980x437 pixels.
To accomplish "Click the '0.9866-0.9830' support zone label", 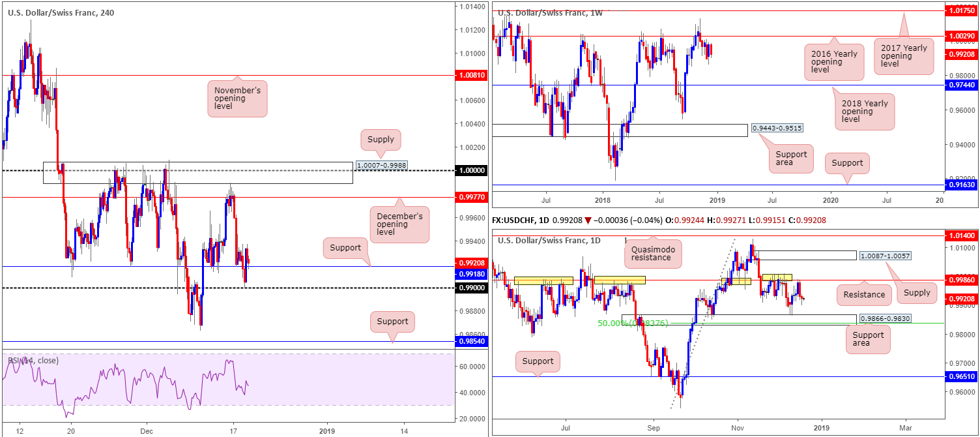I will coord(884,318).
